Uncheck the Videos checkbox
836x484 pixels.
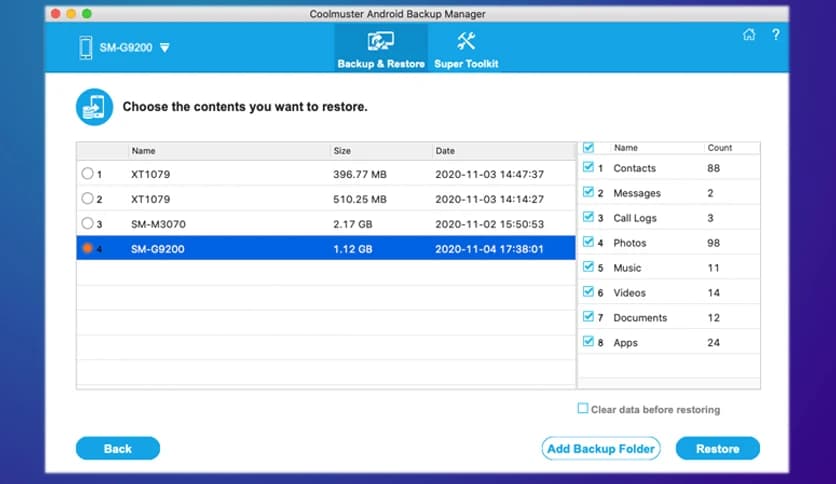click(588, 292)
